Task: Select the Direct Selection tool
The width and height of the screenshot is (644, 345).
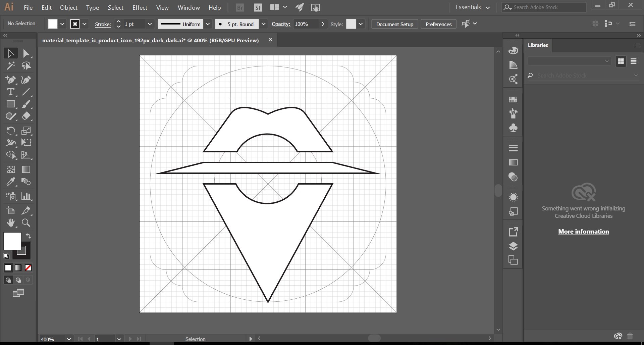Action: (26, 54)
